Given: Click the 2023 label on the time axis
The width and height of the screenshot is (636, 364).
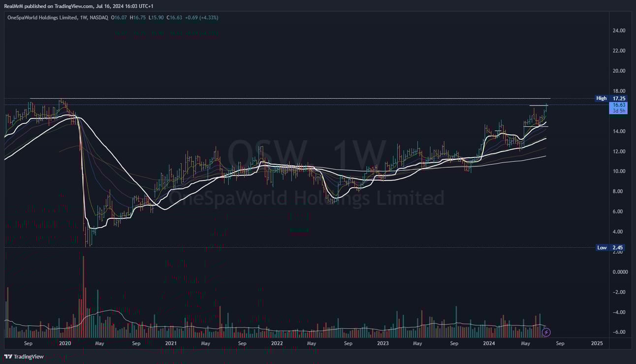Looking at the screenshot, I should [x=382, y=343].
